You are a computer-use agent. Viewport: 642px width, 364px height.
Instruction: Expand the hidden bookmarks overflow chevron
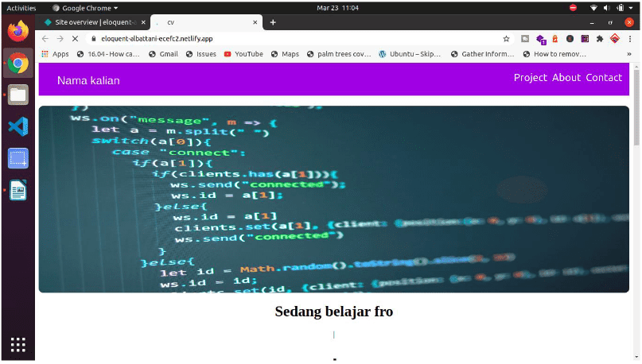[x=628, y=54]
